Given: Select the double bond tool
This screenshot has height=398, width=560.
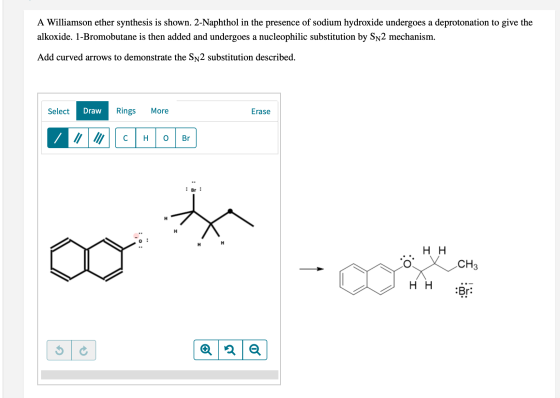Looking at the screenshot, I should coord(78,138).
